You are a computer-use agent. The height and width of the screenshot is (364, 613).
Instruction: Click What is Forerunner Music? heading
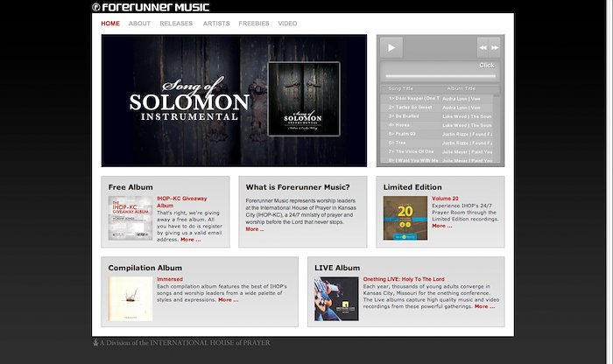(298, 187)
